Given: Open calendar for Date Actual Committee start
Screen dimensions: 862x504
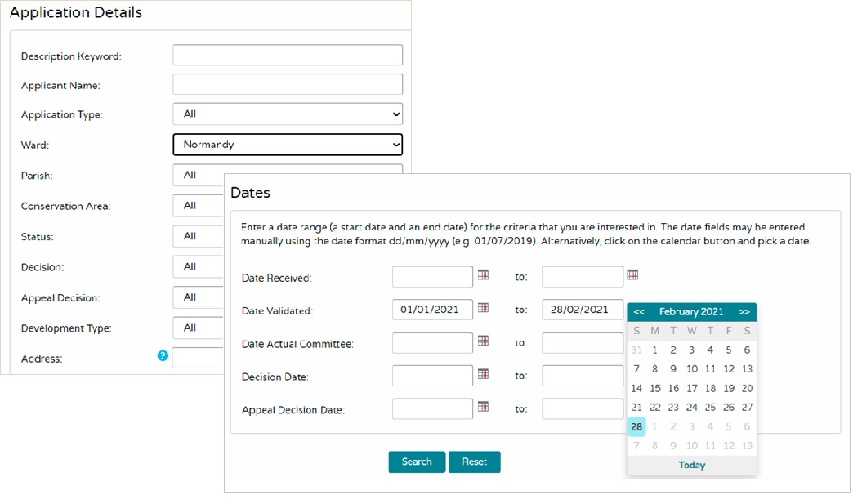Looking at the screenshot, I should coord(483,341).
